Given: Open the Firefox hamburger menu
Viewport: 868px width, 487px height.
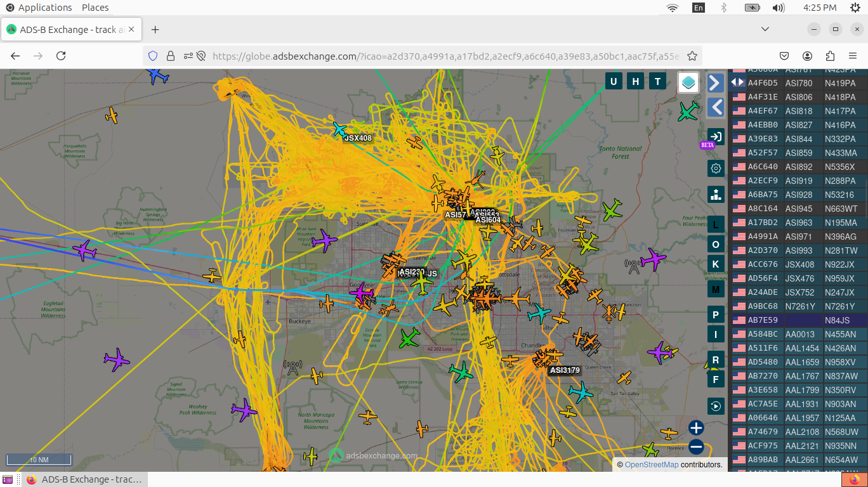Looking at the screenshot, I should (x=853, y=56).
